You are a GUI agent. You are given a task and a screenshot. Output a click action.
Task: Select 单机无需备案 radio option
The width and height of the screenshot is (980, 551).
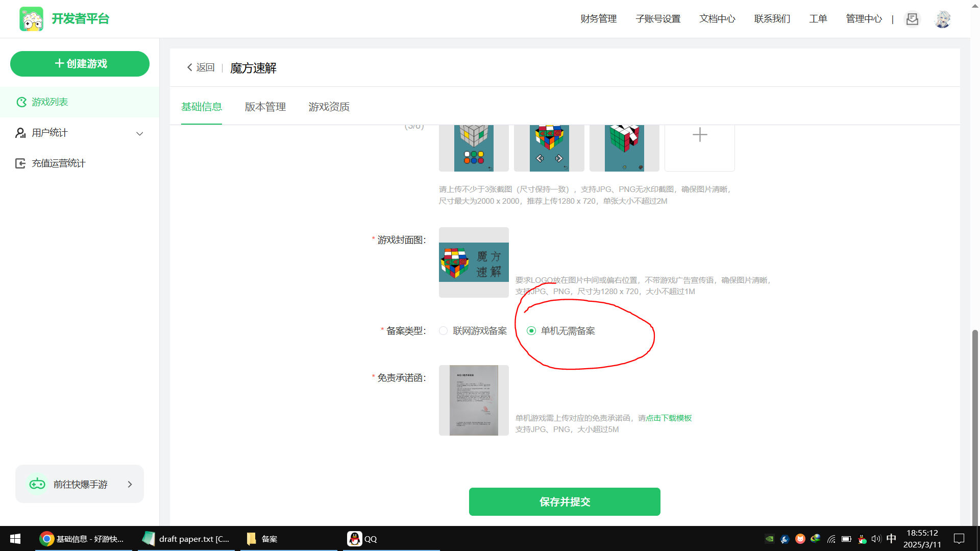pyautogui.click(x=531, y=331)
